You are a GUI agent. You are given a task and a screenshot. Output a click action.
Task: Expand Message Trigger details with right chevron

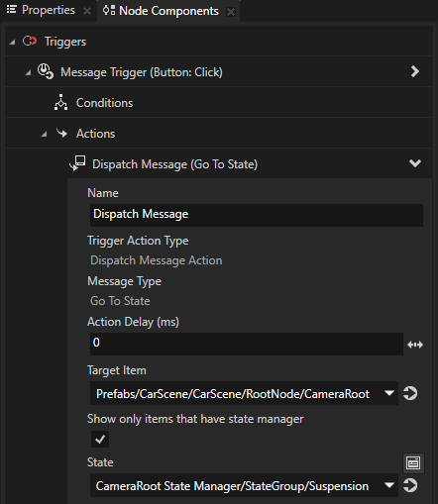[x=415, y=71]
